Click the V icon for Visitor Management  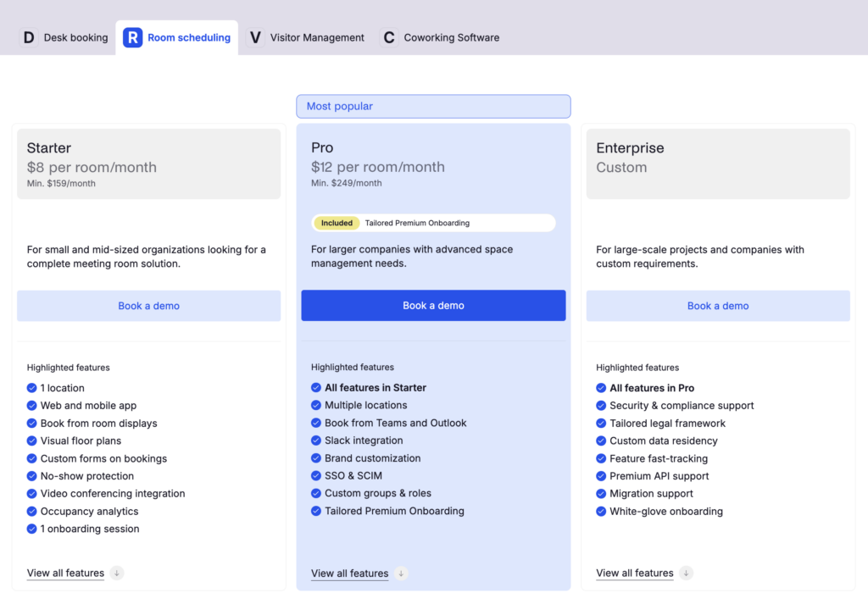254,37
